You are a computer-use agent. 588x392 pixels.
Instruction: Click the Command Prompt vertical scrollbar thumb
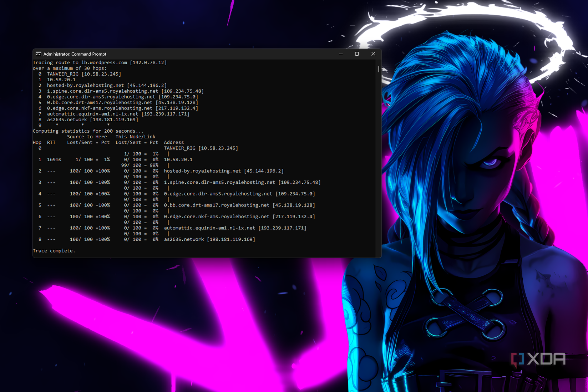pos(379,69)
